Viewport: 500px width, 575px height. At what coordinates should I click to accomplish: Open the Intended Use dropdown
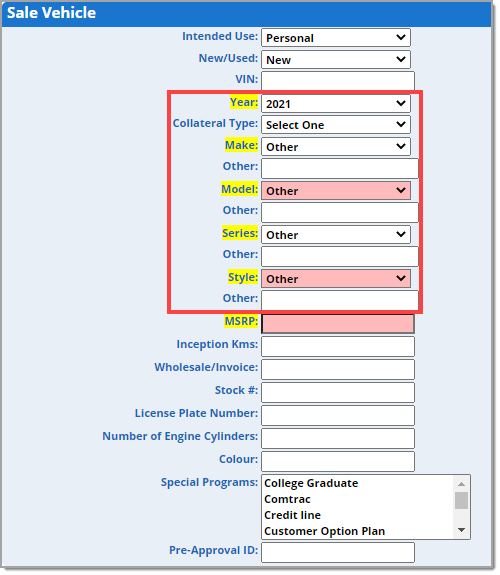click(x=336, y=38)
